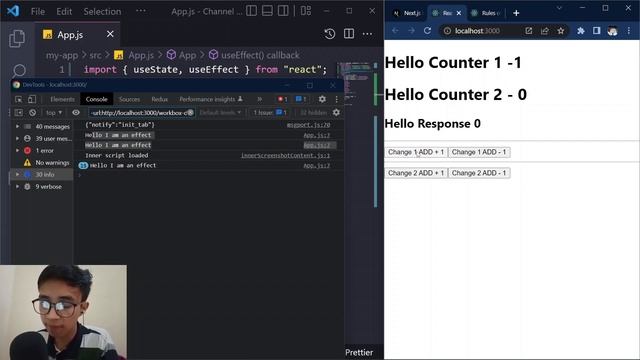Click DevTools message issue badge
The height and width of the screenshot is (360, 640).
(301, 99)
